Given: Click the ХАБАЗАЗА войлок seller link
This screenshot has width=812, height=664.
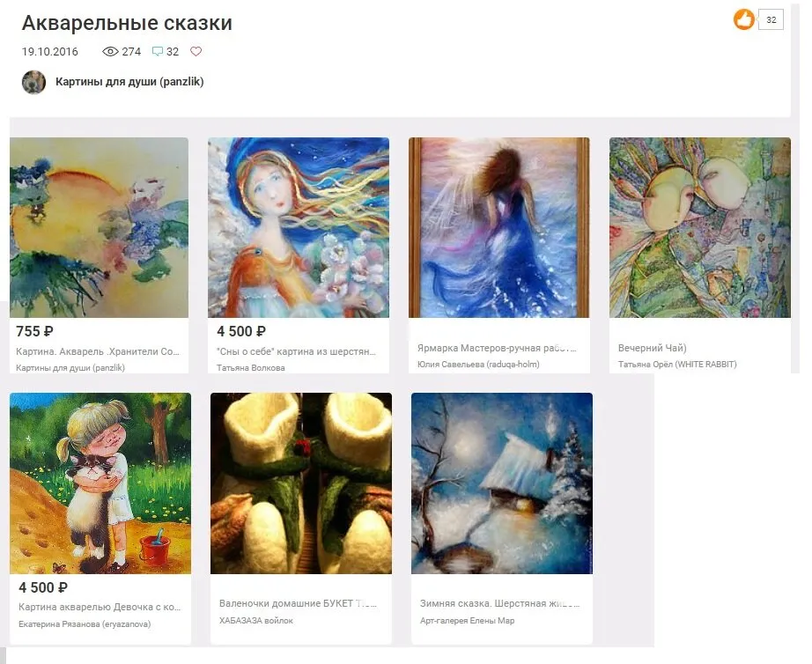Looking at the screenshot, I should pyautogui.click(x=255, y=621).
